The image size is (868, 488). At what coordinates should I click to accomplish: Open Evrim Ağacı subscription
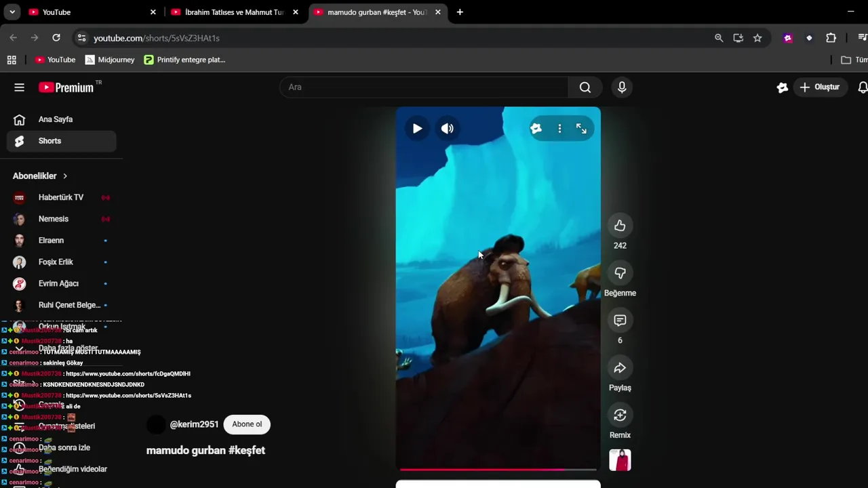[x=62, y=283]
